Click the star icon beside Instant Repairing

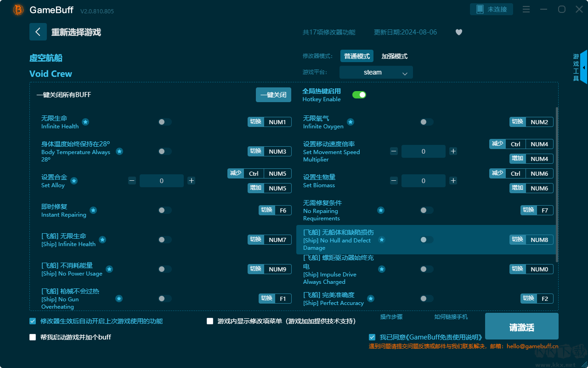(x=93, y=210)
